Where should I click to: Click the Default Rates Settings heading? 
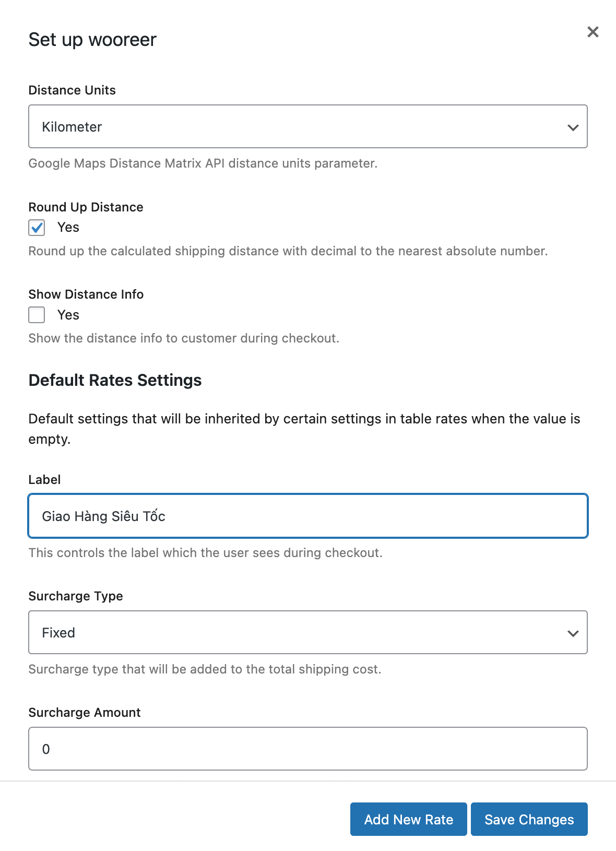(x=115, y=380)
